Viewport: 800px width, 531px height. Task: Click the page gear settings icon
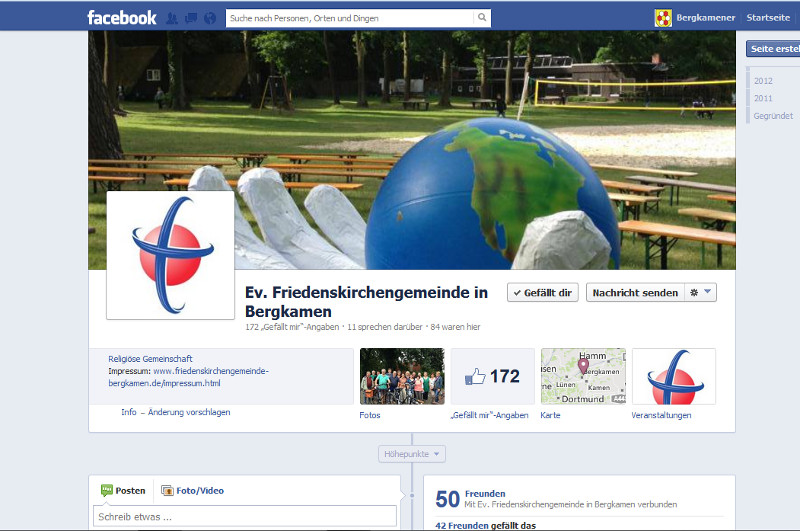pyautogui.click(x=694, y=293)
